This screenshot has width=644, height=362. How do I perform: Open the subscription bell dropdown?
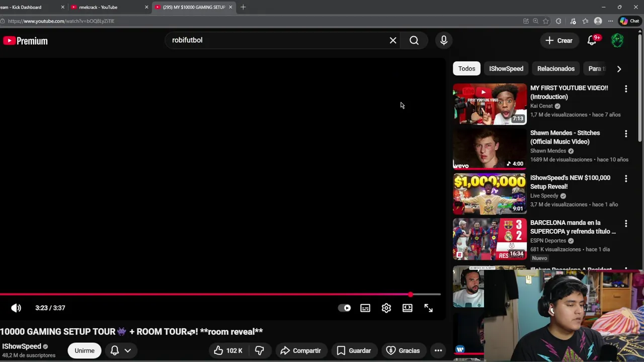pyautogui.click(x=120, y=350)
